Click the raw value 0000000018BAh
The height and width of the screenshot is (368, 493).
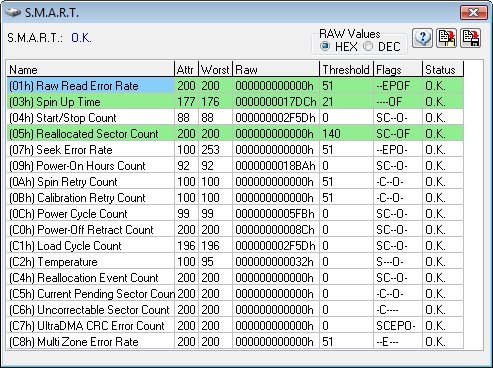coord(275,166)
